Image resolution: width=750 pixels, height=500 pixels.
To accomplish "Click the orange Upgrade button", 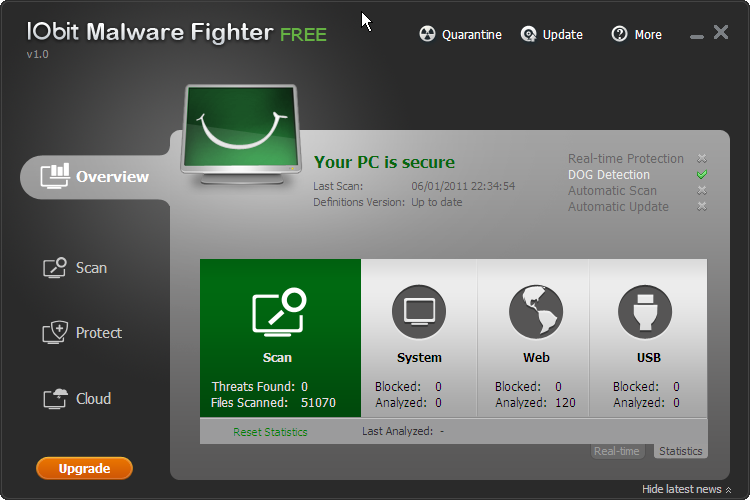I will point(84,468).
